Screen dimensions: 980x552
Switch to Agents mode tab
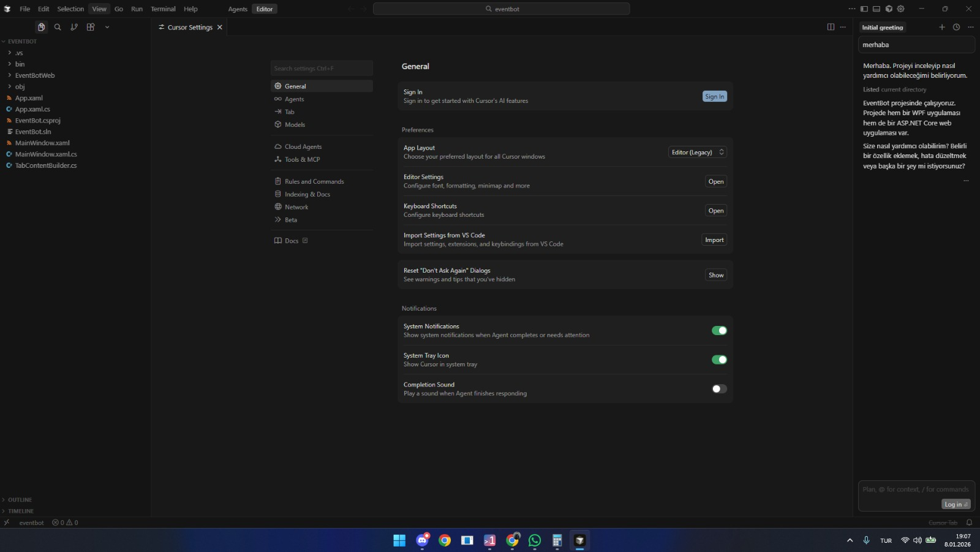coord(238,9)
